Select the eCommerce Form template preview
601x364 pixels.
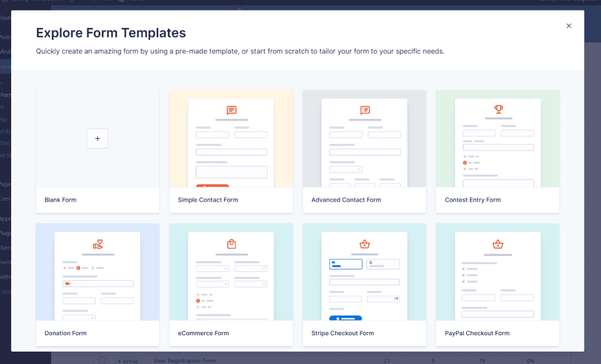click(231, 272)
